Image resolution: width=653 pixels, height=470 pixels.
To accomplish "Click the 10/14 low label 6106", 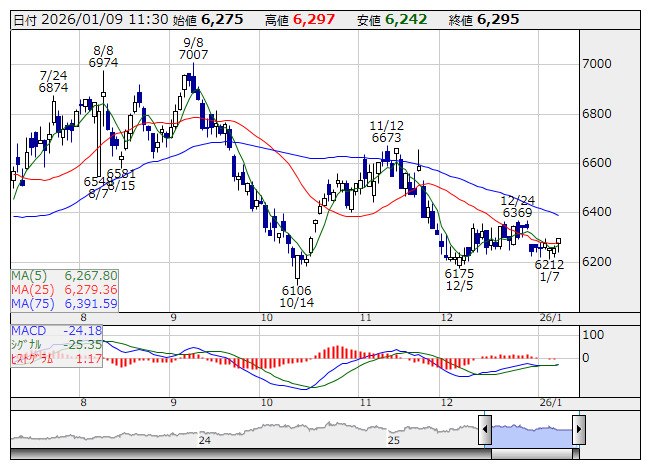I will [x=299, y=289].
